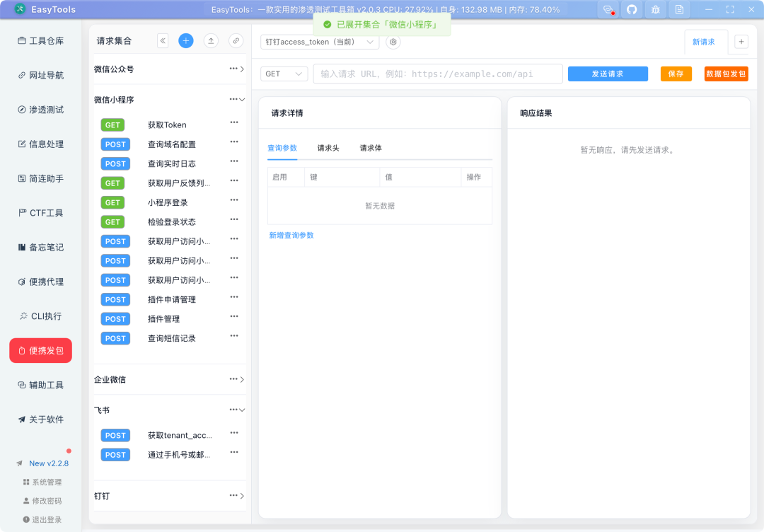Open the GitHub icon in title bar
The width and height of the screenshot is (764, 532).
(x=632, y=10)
